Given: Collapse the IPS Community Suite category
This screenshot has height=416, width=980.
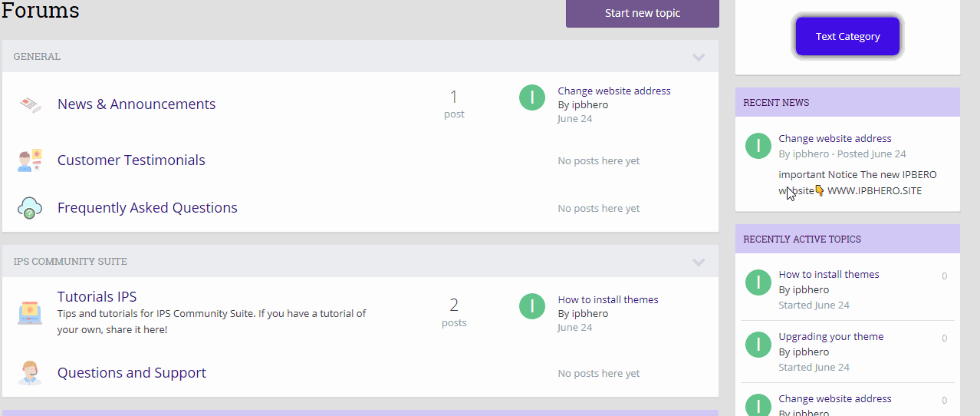Looking at the screenshot, I should click(699, 262).
